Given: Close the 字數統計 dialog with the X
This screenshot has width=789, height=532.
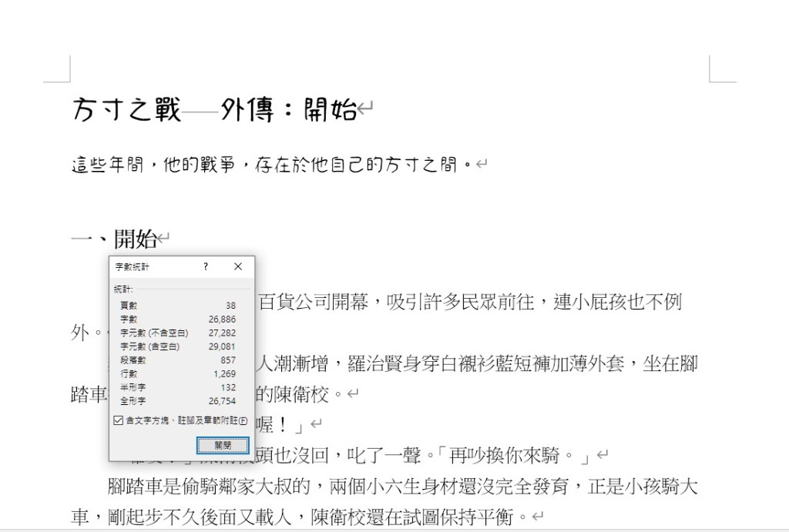Looking at the screenshot, I should (x=237, y=266).
